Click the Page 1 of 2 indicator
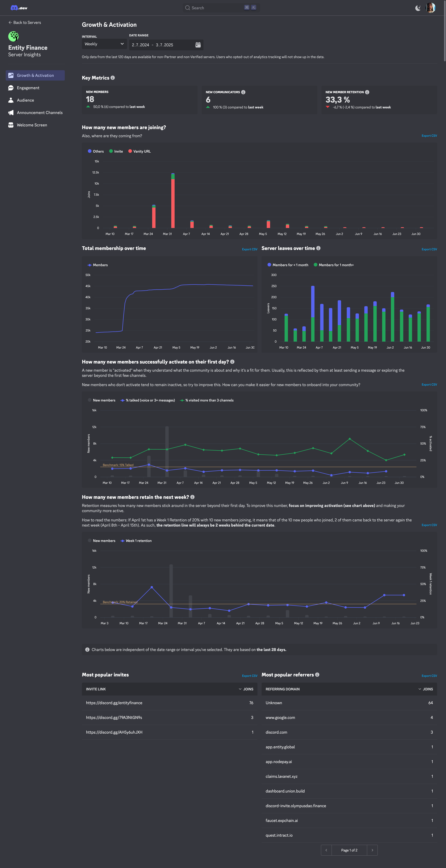Image resolution: width=446 pixels, height=868 pixels. [349, 850]
